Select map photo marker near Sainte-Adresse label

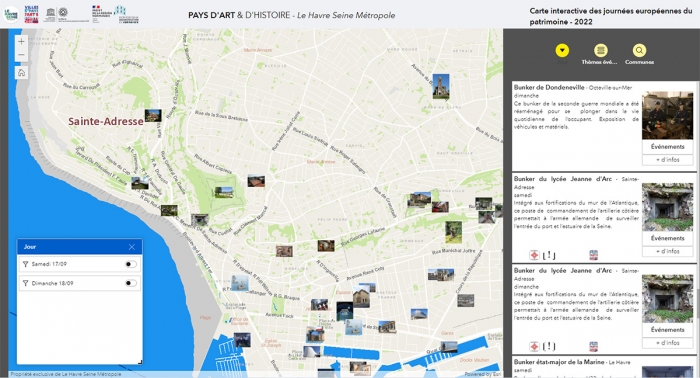[153, 115]
